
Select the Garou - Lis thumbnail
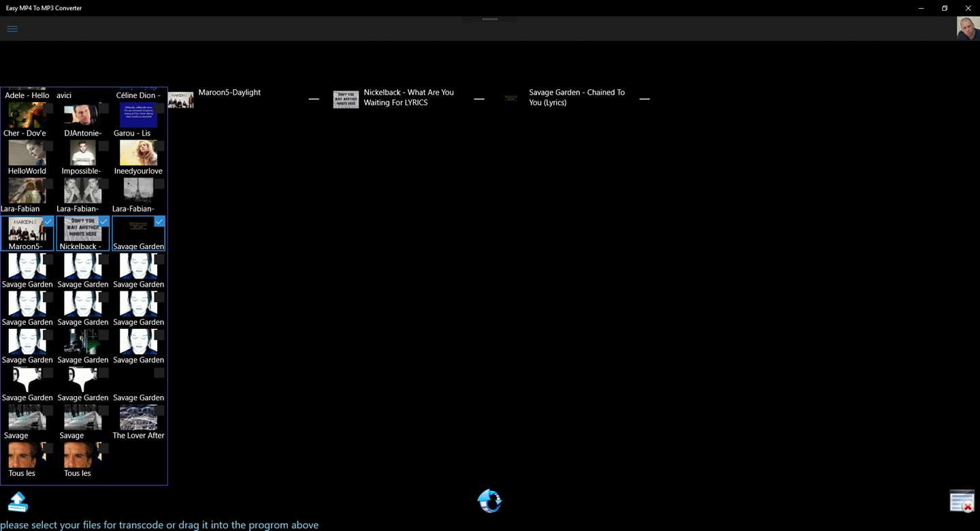[x=138, y=115]
